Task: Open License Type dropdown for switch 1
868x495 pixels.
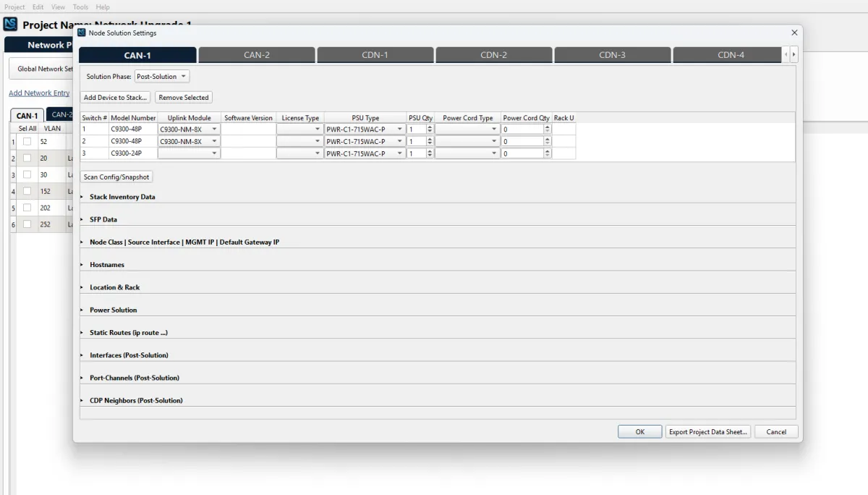Action: click(x=299, y=130)
